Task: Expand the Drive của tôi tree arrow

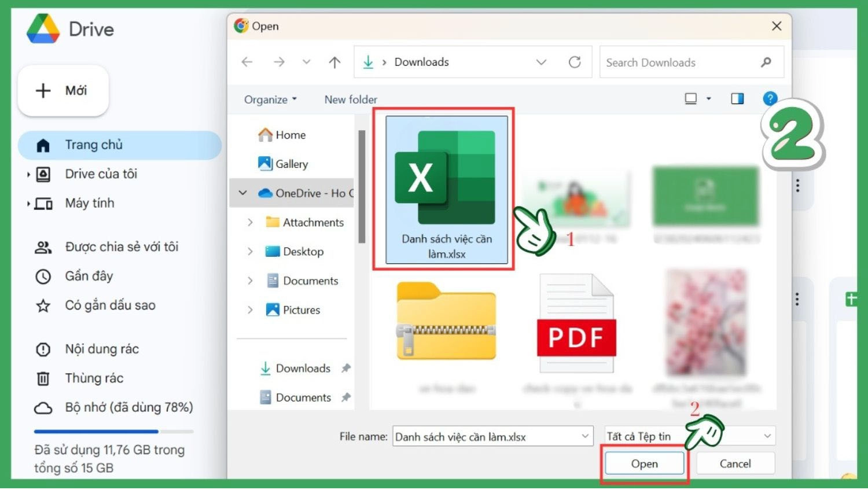Action: [28, 174]
